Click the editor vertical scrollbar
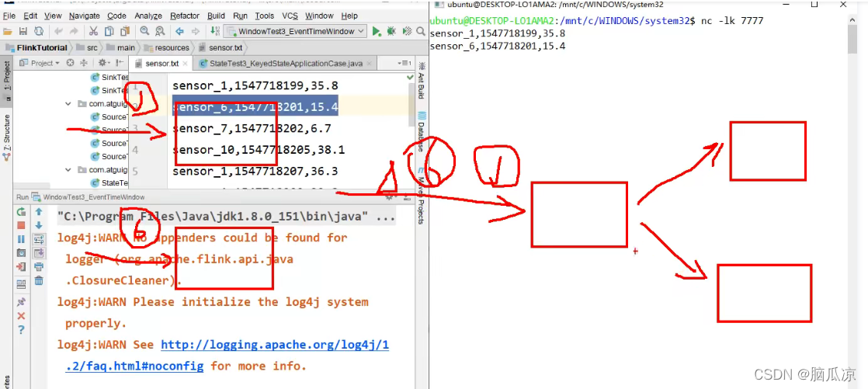Viewport: 868px width, 389px height. tap(411, 105)
